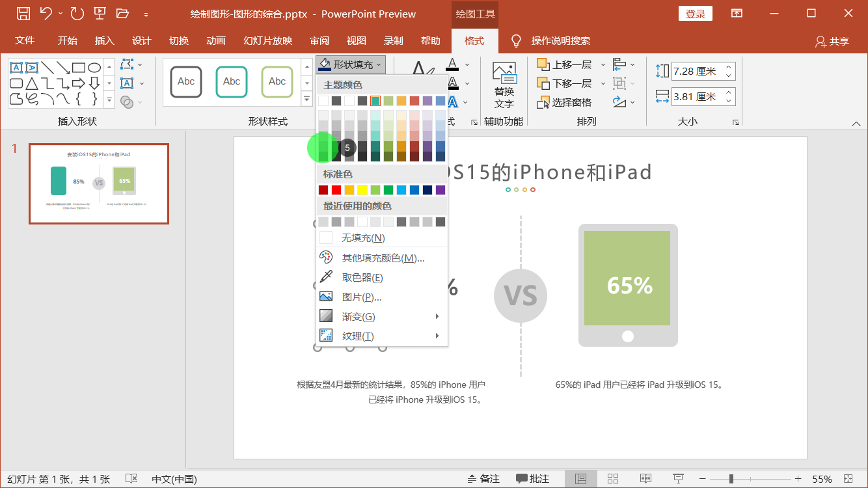The width and height of the screenshot is (868, 488).
Task: Customize the Quick Access Toolbar
Action: tap(146, 14)
